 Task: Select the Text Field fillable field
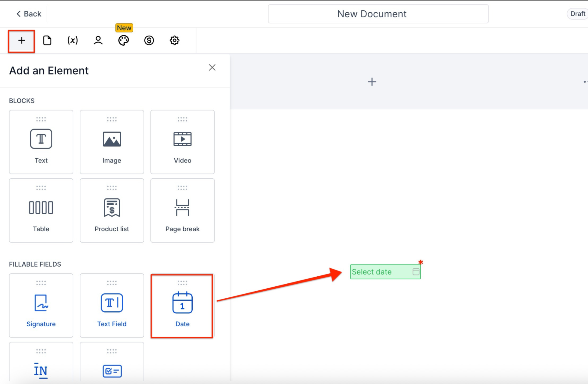(x=112, y=306)
